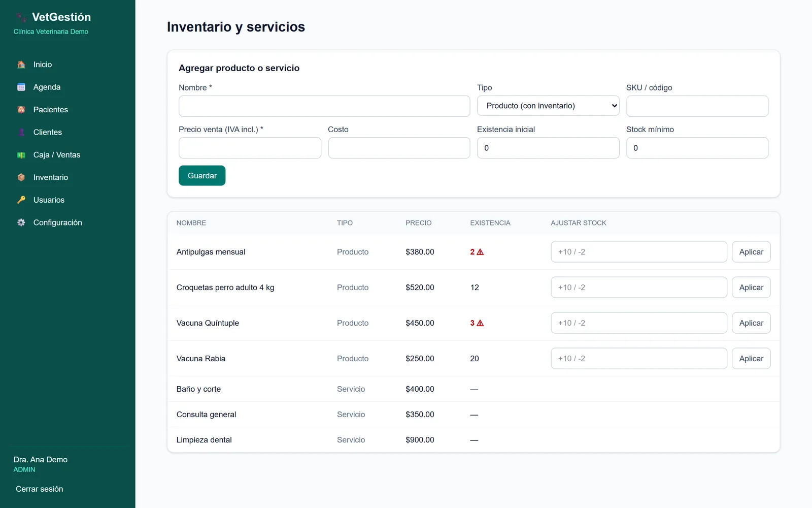Apply stock adjustment for Vacuna Rabia
812x508 pixels.
click(751, 359)
